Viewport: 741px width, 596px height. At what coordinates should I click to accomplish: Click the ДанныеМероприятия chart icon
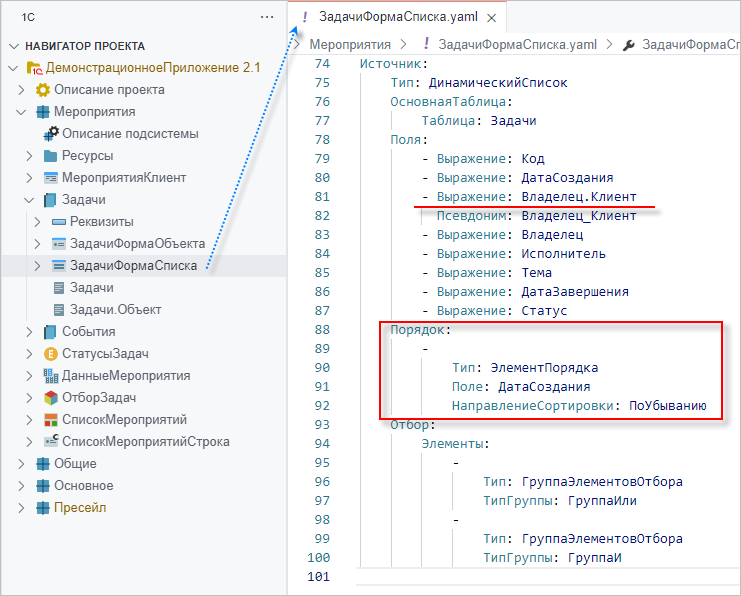52,376
